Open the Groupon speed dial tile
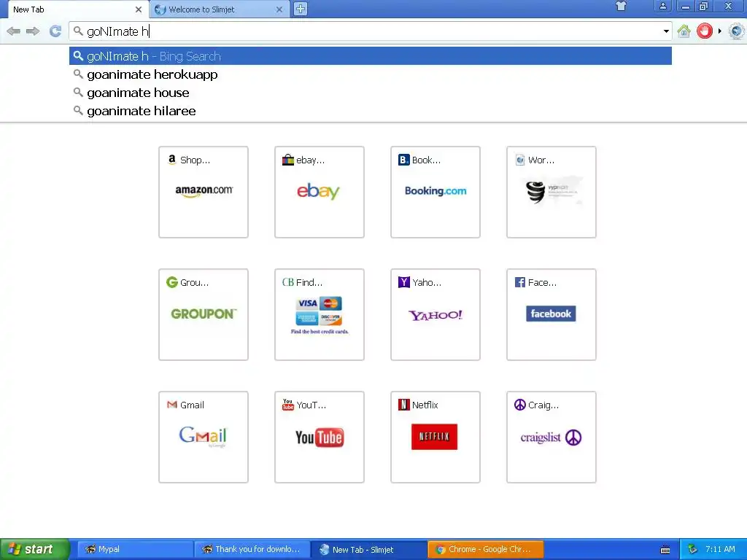 click(204, 314)
